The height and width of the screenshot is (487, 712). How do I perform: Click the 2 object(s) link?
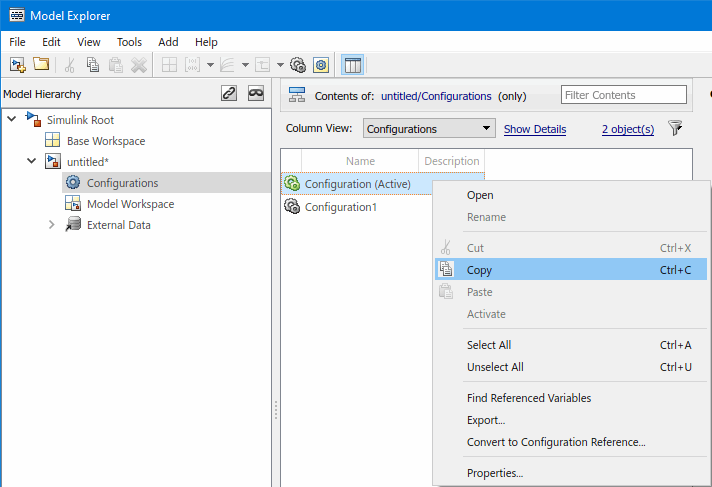coord(627,129)
